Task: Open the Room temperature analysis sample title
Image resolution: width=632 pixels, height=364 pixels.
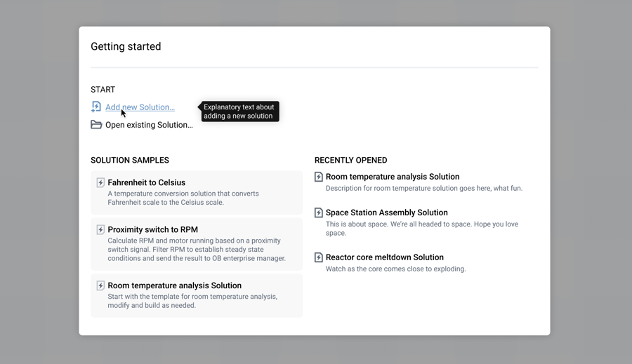Action: [175, 285]
